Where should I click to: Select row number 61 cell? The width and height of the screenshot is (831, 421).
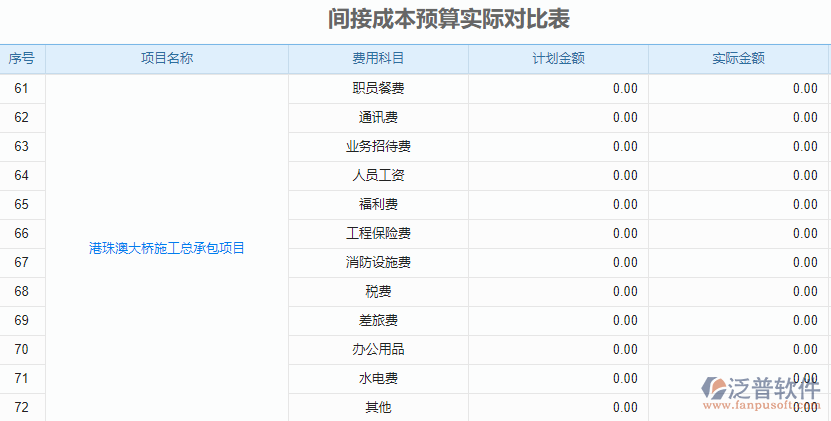tap(22, 89)
